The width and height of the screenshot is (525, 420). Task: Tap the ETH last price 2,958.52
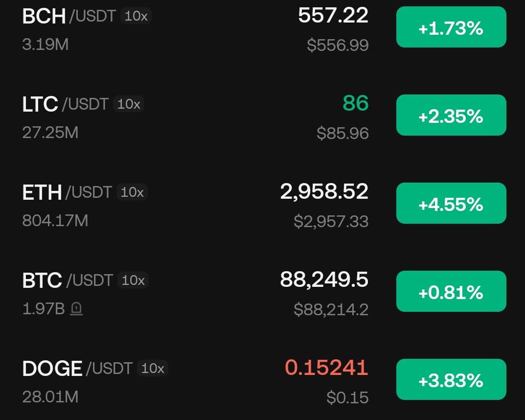coord(324,191)
